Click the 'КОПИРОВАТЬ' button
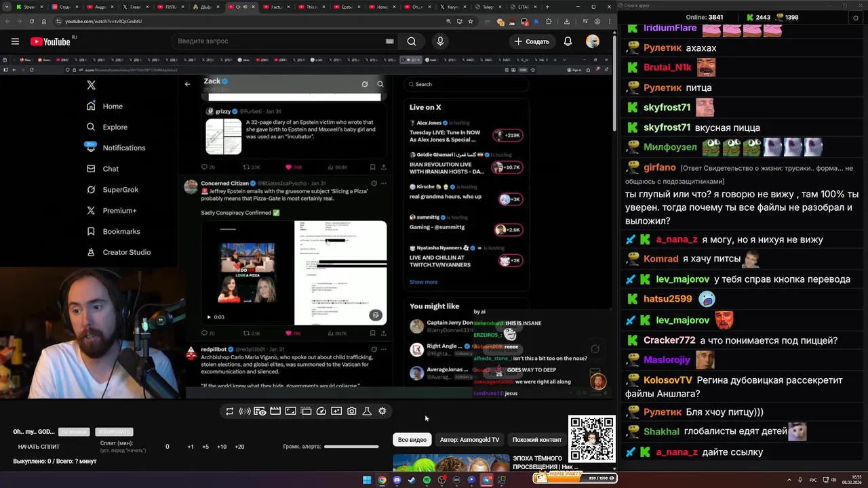 [114, 432]
